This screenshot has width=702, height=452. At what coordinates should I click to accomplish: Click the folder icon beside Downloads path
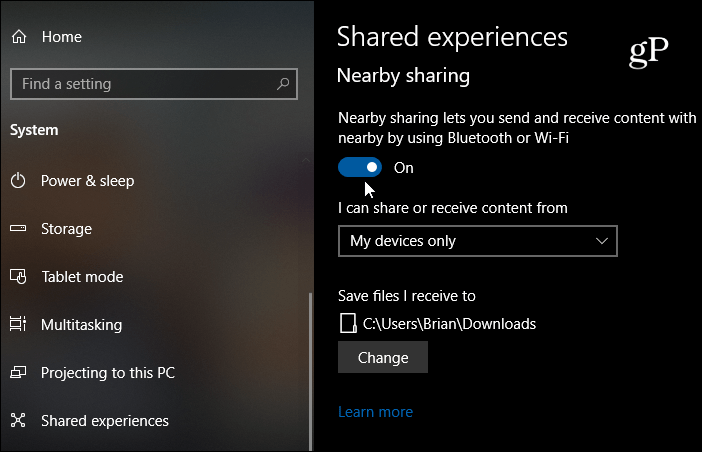348,323
